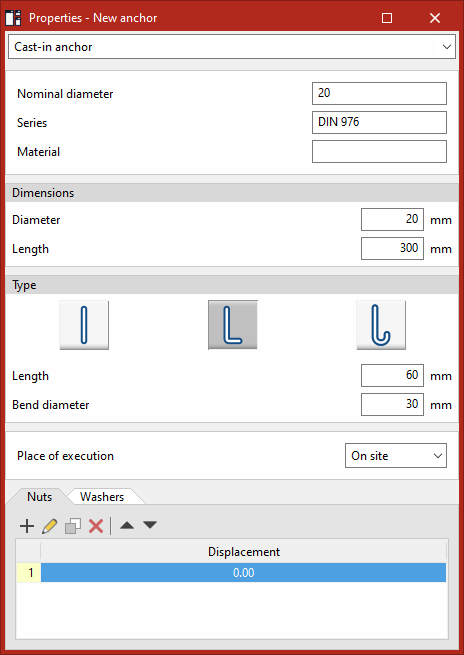Screen dimensions: 464x655
Task: Select the straight anchor type icon
Action: pos(84,325)
